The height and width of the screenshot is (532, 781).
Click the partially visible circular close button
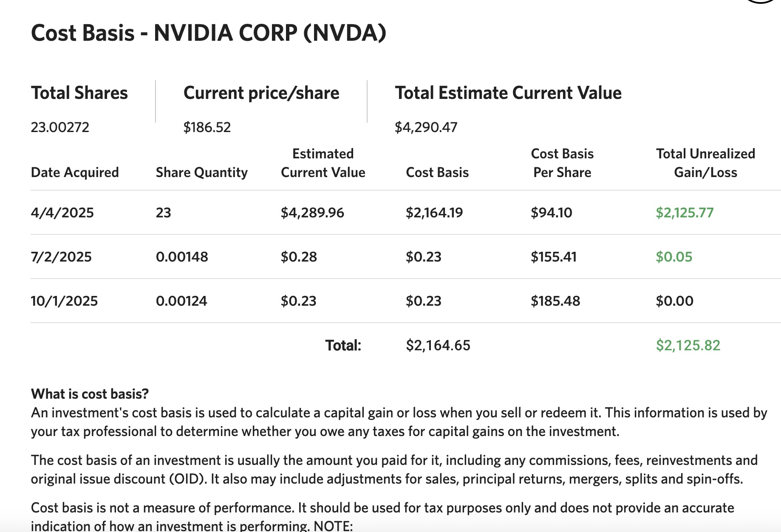(x=761, y=1)
